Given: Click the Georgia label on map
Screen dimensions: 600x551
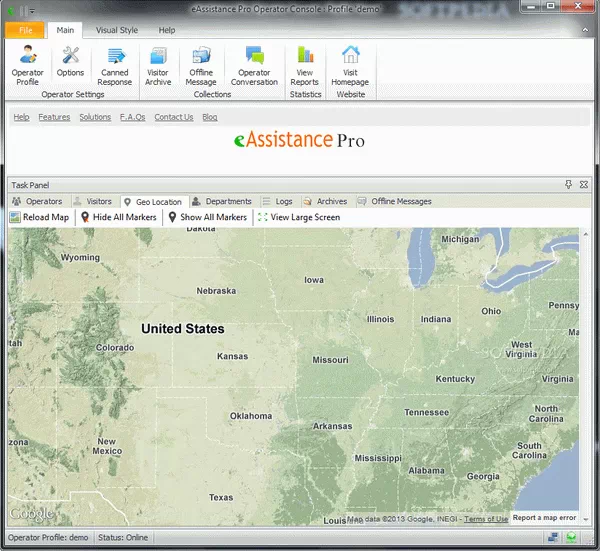Looking at the screenshot, I should 483,476.
